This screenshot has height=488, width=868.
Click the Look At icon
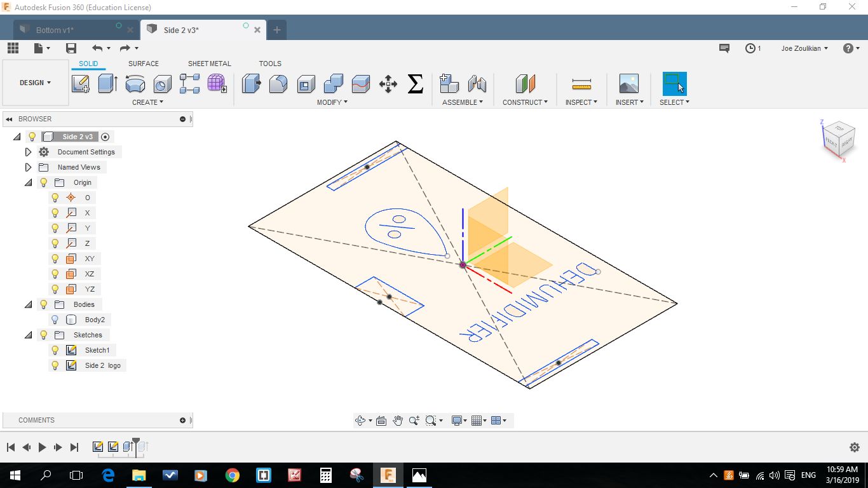coord(381,421)
